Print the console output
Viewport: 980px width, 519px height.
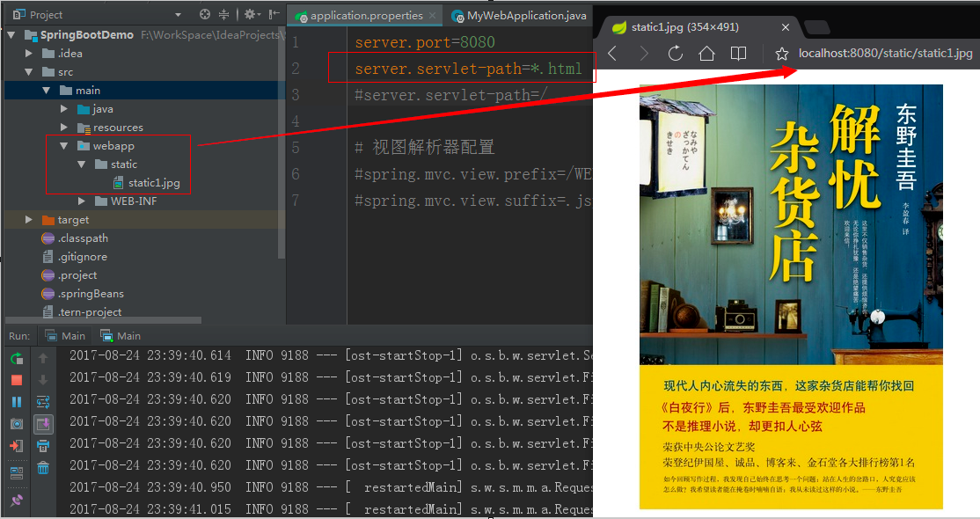[43, 446]
